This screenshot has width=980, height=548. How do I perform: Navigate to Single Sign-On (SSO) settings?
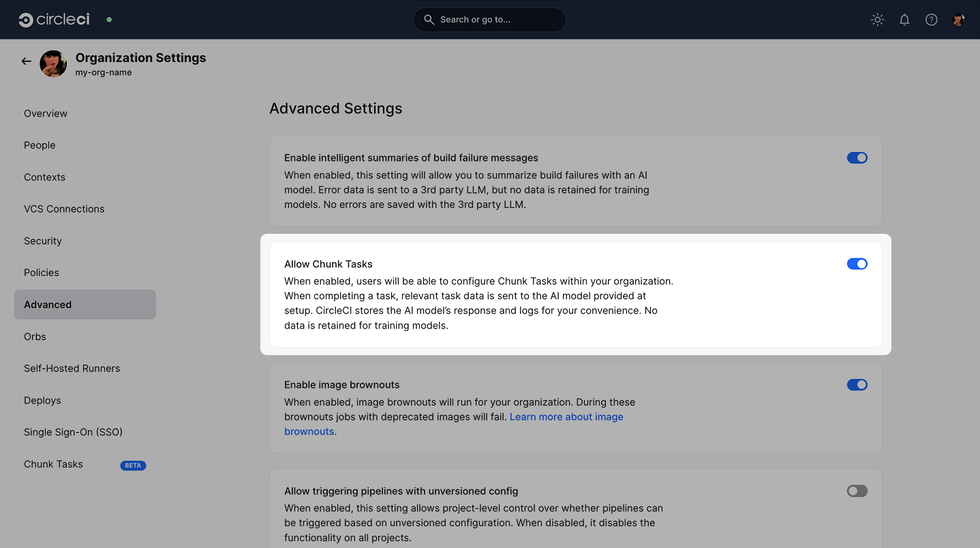[x=73, y=432]
